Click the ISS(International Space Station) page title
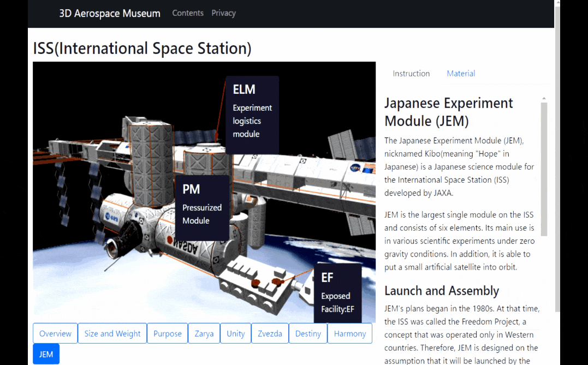The height and width of the screenshot is (365, 588). tap(142, 49)
